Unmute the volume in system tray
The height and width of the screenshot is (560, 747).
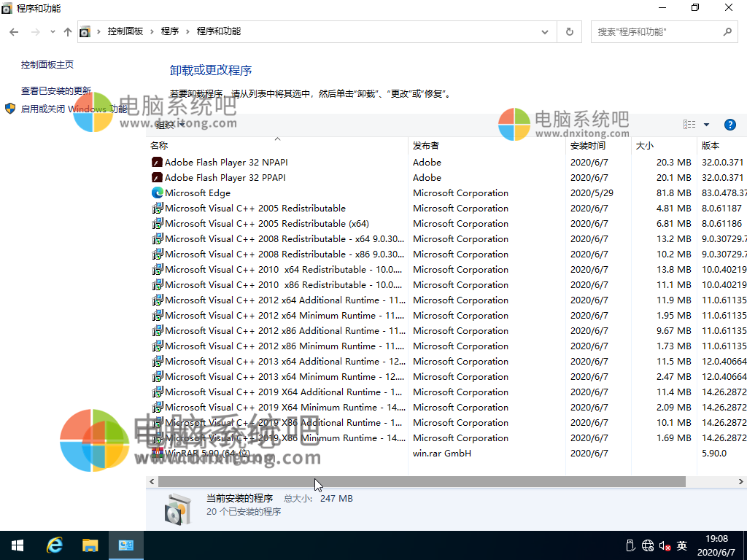tap(665, 545)
